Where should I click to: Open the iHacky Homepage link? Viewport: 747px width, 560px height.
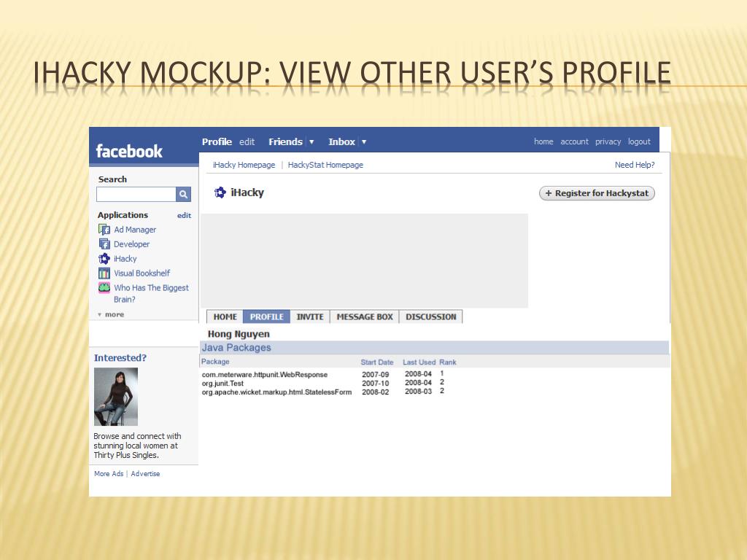click(244, 165)
